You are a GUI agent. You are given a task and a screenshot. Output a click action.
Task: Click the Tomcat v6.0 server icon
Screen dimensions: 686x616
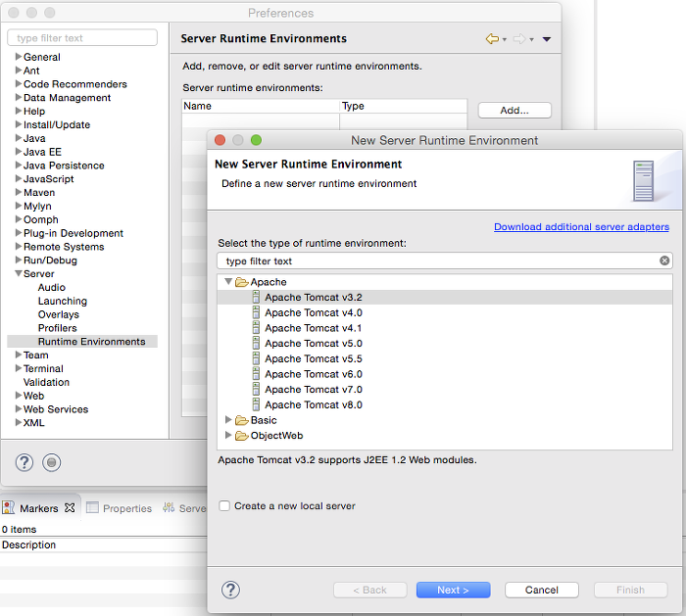point(256,374)
